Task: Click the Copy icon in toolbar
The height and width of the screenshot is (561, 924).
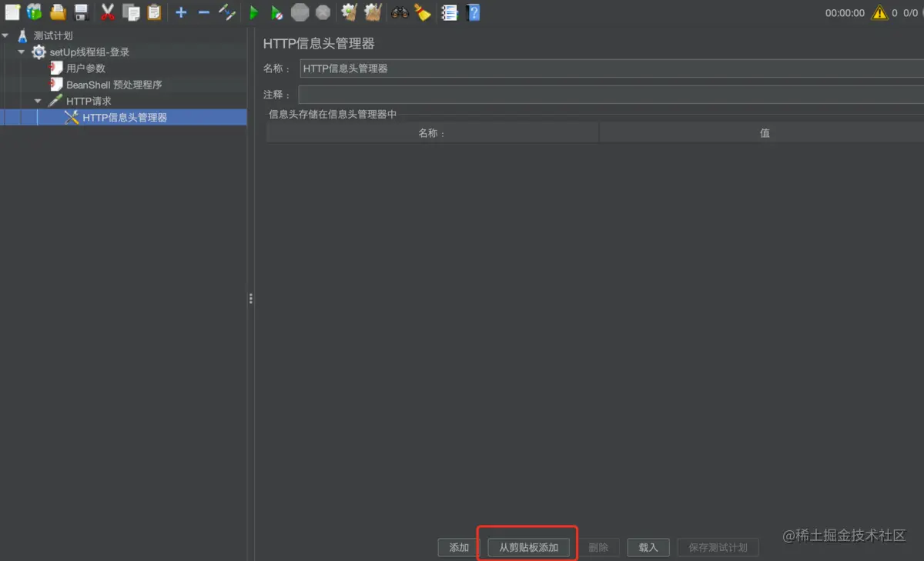Action: 132,12
